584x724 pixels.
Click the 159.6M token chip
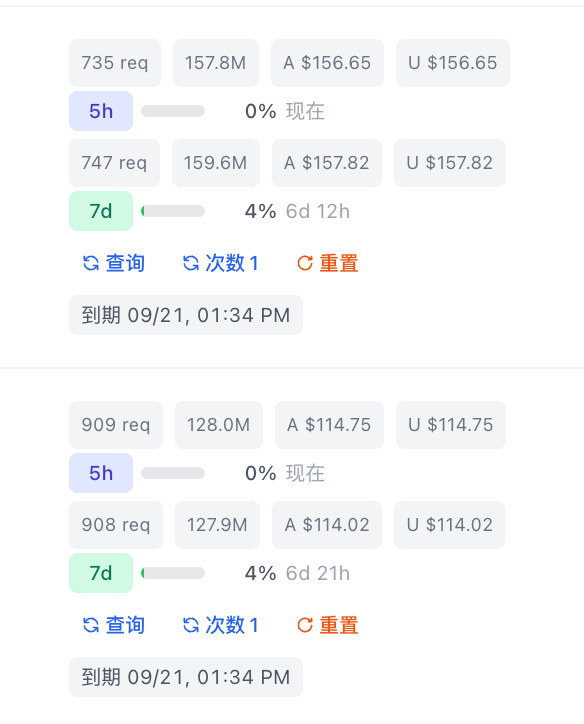point(216,163)
